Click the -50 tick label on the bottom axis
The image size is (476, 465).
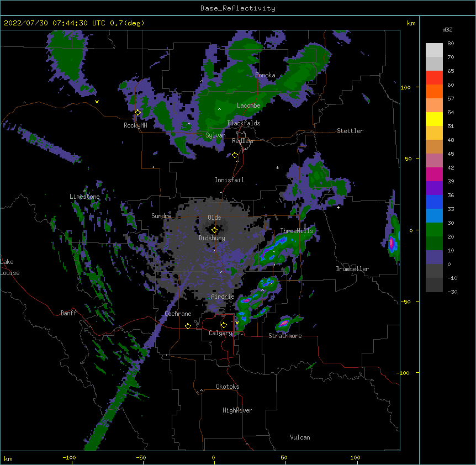(x=141, y=458)
